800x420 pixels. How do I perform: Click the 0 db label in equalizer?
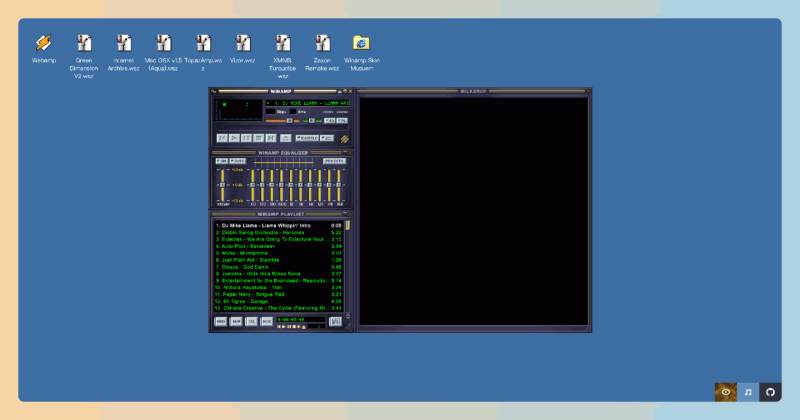[238, 185]
